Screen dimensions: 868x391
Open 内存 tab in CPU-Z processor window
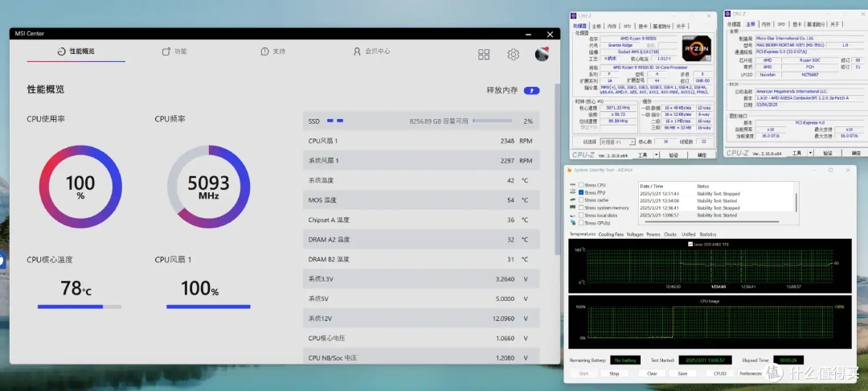(x=612, y=26)
